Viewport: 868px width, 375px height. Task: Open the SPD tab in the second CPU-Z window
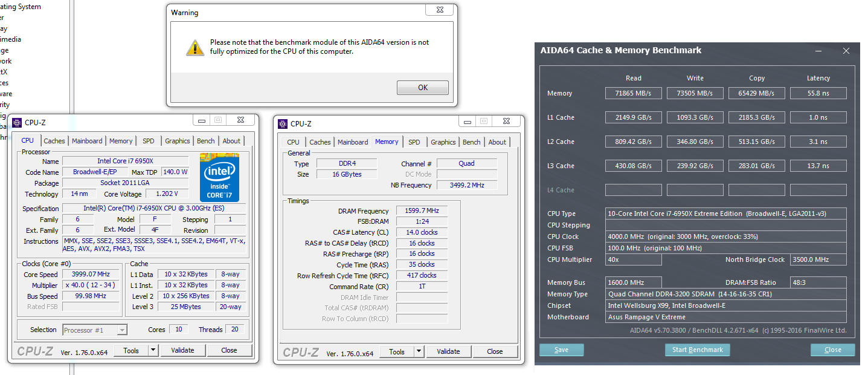414,142
